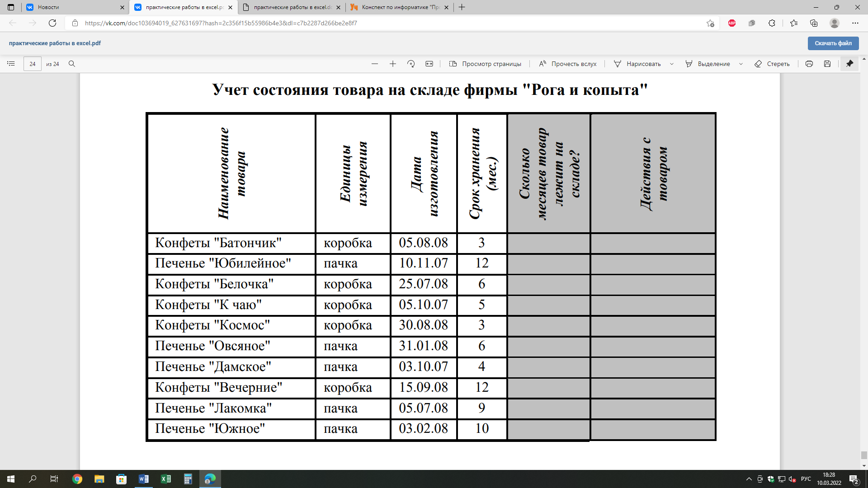Open the browser extensions puzzle icon
Viewport: 868px width, 488px height.
(772, 23)
